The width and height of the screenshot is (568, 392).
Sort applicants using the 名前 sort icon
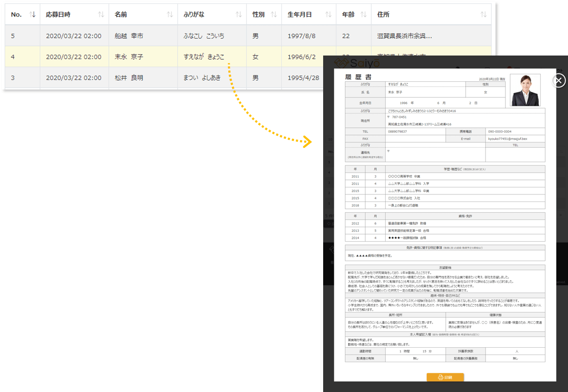coord(169,15)
